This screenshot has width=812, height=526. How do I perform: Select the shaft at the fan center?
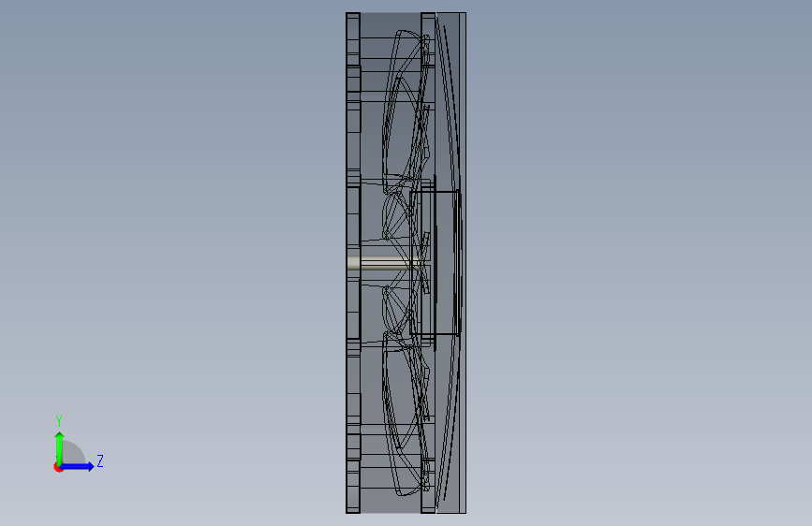coord(383,264)
